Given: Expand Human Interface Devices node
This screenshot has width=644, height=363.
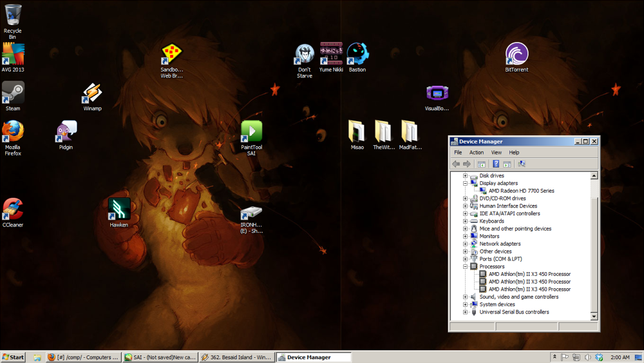Looking at the screenshot, I should pos(466,206).
